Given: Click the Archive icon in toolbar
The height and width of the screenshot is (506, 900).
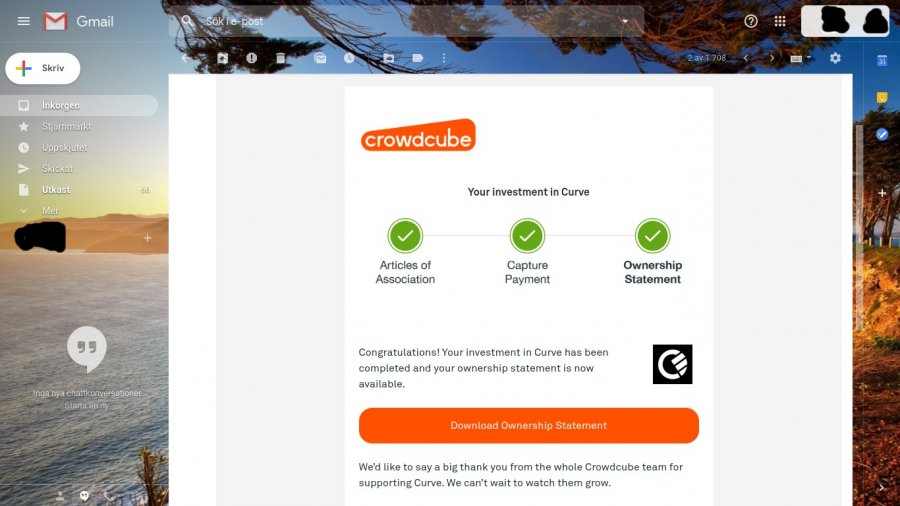Looking at the screenshot, I should point(223,58).
